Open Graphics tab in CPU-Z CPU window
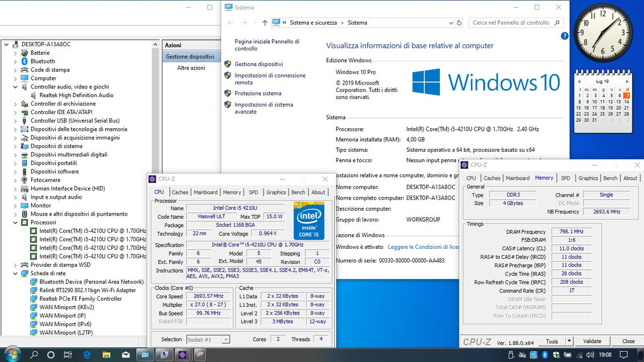Image resolution: width=644 pixels, height=362 pixels. 276,192
